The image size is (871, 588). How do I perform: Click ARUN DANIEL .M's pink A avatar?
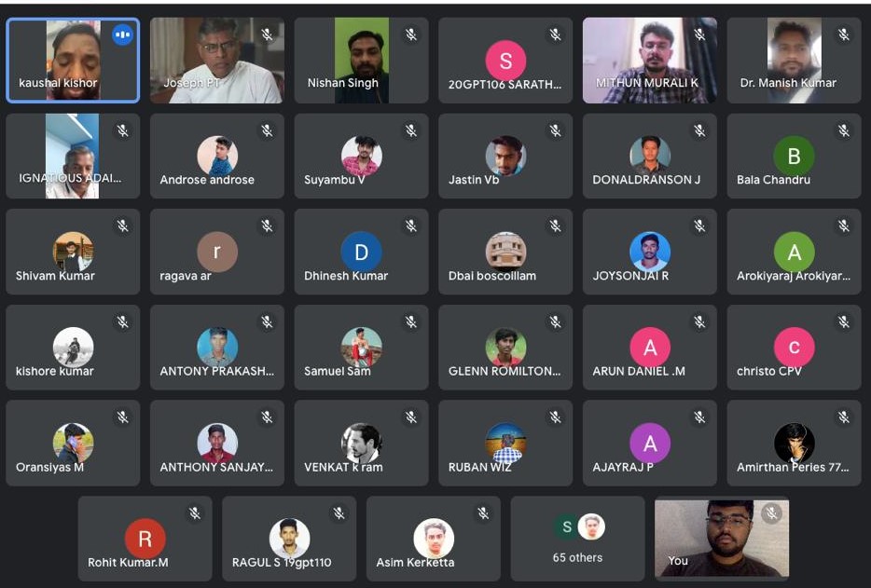pos(650,348)
